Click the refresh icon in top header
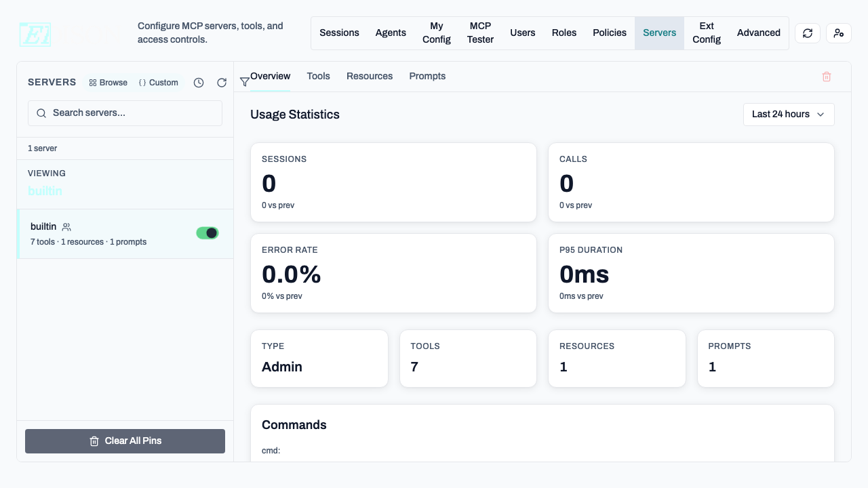The width and height of the screenshot is (868, 488). [x=807, y=33]
